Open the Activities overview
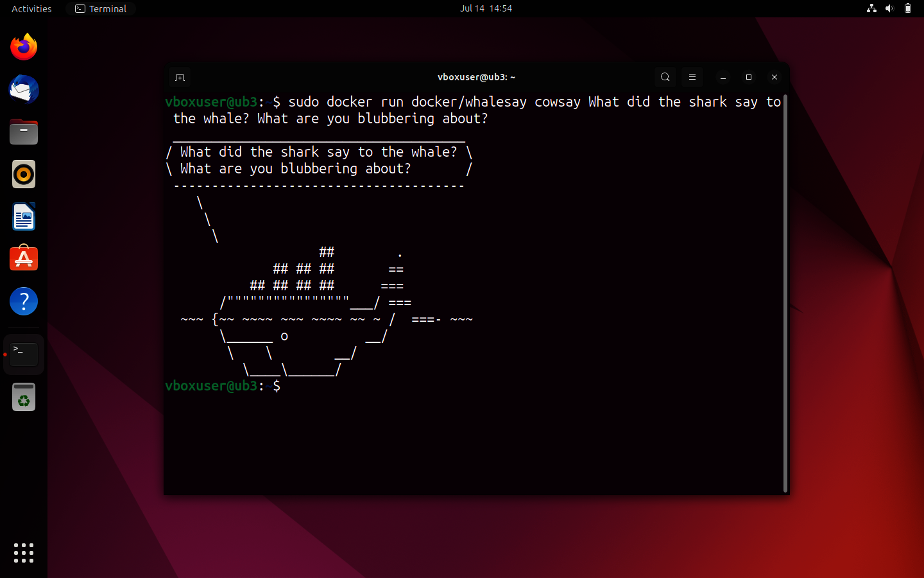The height and width of the screenshot is (578, 924). 31,8
